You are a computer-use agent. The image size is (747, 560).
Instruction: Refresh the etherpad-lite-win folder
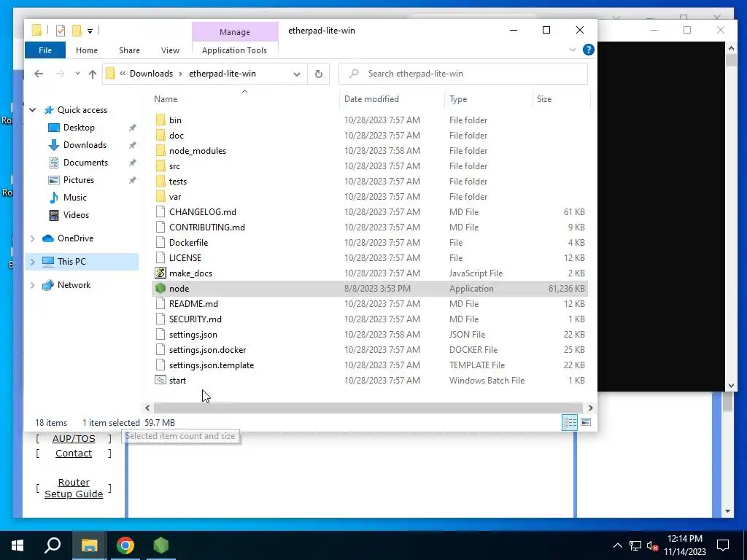click(319, 74)
